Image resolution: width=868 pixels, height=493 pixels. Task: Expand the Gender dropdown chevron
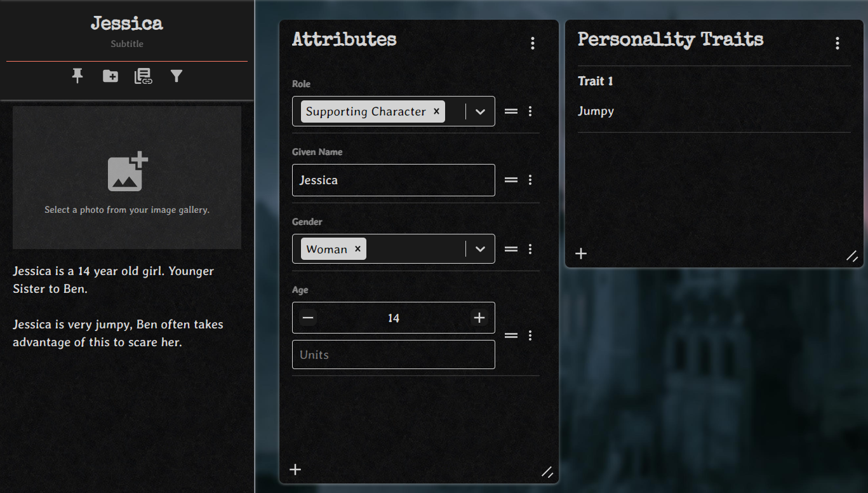pos(481,250)
